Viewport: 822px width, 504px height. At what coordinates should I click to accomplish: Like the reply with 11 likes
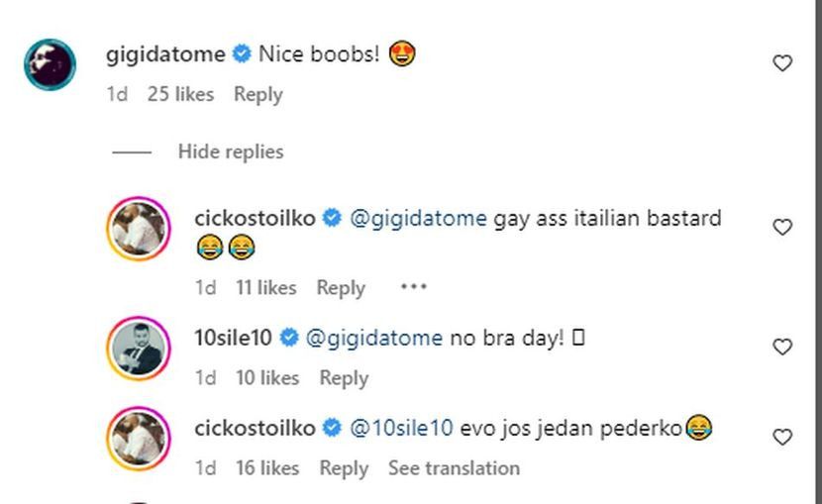pos(782,227)
